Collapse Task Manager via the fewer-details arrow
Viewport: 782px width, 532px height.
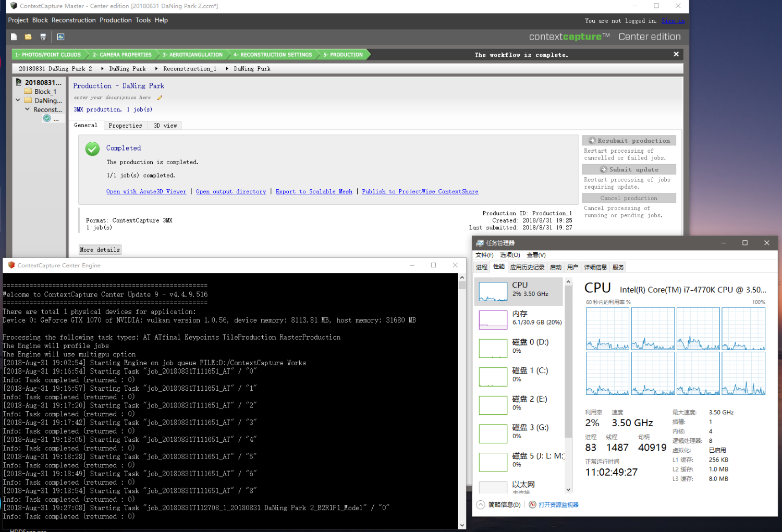coord(481,504)
